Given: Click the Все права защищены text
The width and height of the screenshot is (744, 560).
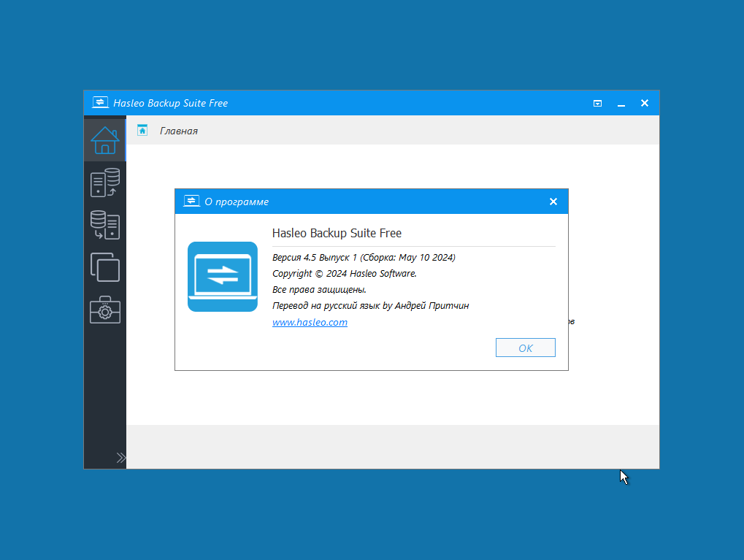Looking at the screenshot, I should pos(319,290).
